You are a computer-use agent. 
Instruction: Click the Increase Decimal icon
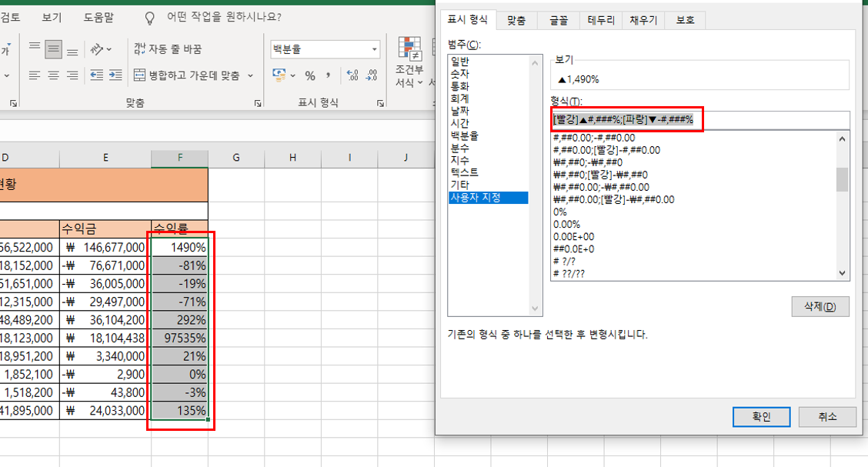click(352, 75)
